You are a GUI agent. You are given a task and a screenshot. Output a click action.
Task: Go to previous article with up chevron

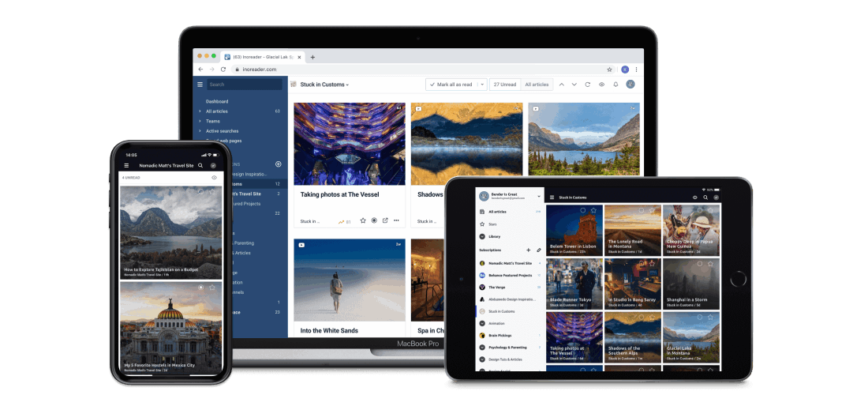pos(561,85)
